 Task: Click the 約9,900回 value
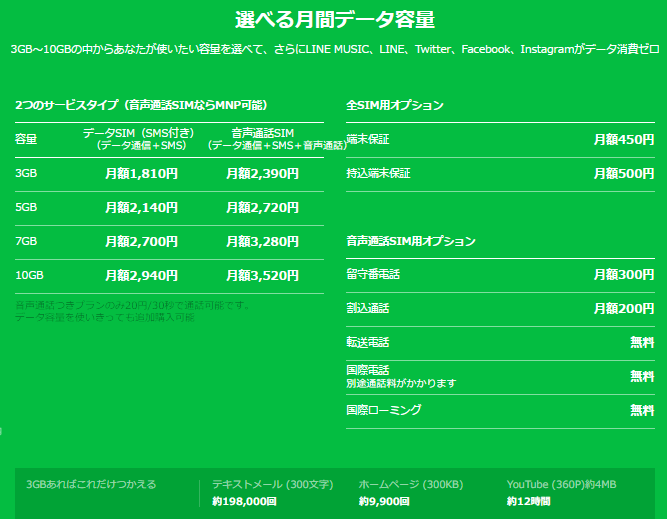click(384, 502)
